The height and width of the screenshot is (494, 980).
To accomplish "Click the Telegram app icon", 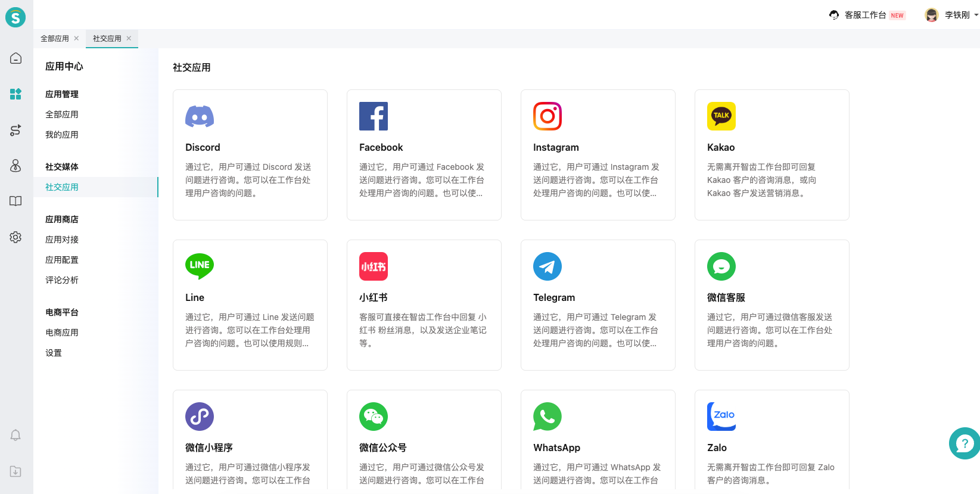I will (547, 266).
